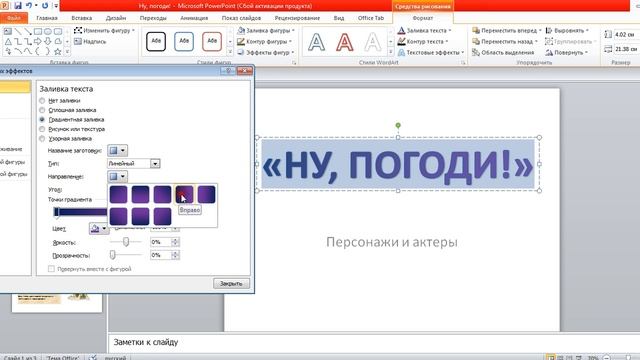This screenshot has width=640, height=360.
Task: Switch to the Вставка tab
Action: [x=82, y=18]
